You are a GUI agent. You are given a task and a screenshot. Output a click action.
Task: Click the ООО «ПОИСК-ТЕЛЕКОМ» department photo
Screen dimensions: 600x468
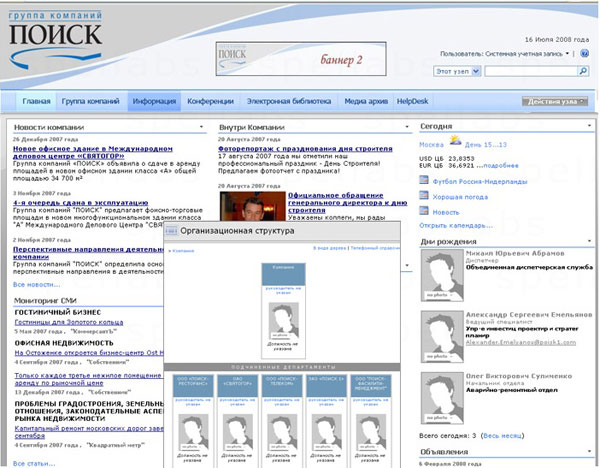[282, 432]
